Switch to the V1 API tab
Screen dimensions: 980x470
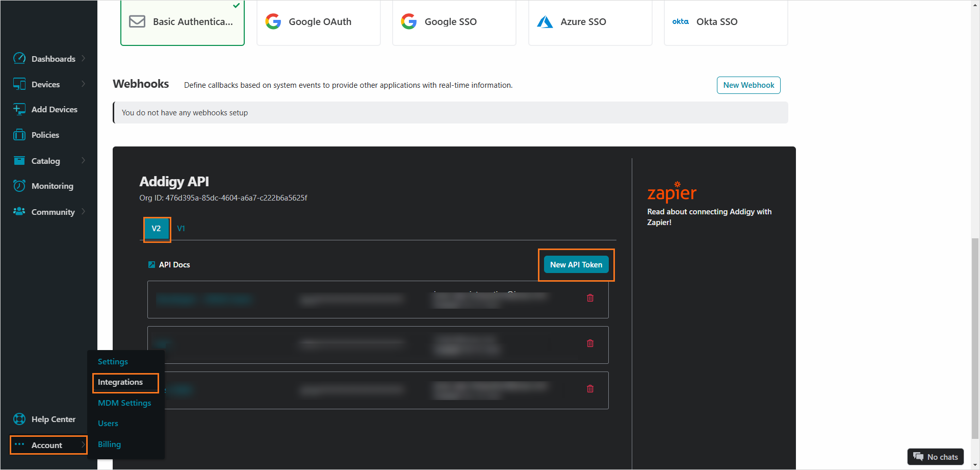(x=181, y=229)
